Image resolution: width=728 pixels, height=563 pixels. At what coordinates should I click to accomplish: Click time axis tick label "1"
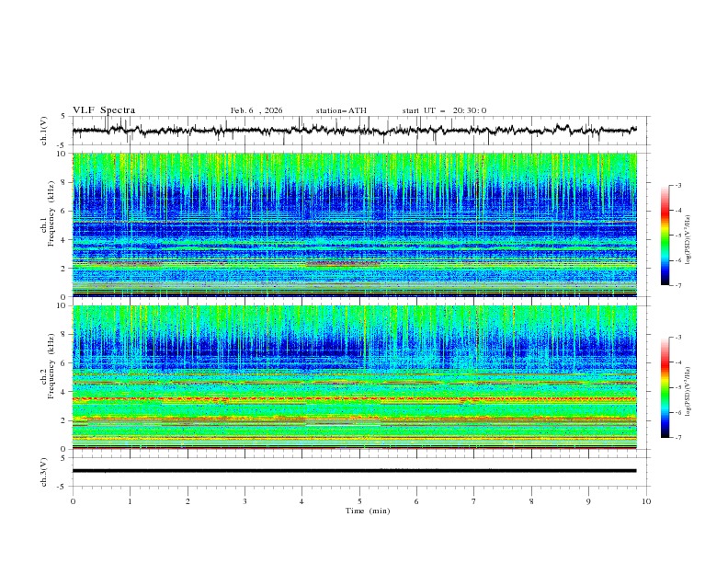coord(130,501)
